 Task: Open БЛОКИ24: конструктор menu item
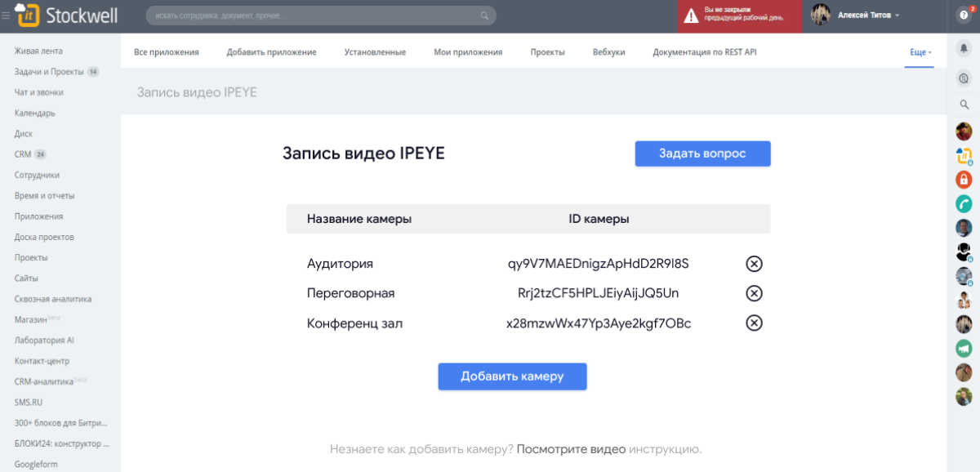[x=61, y=443]
